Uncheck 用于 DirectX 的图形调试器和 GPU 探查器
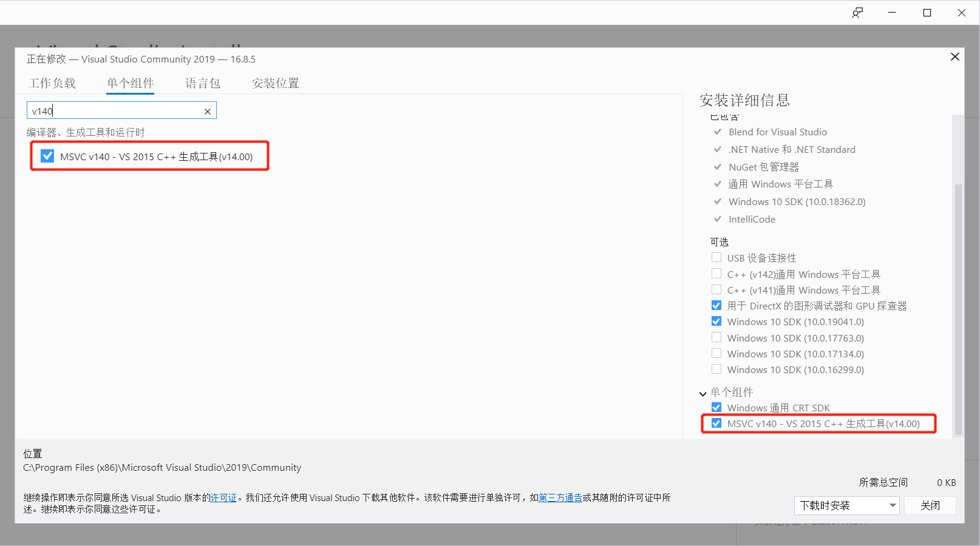 coord(716,305)
